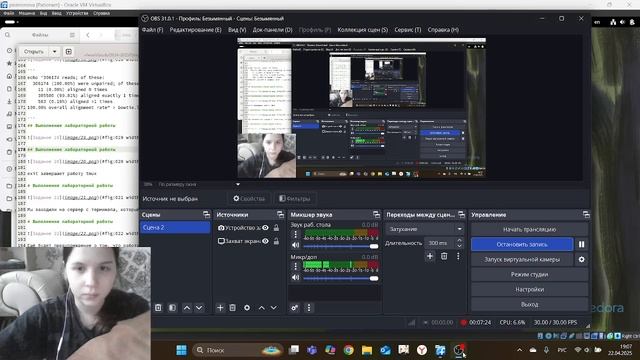Open virtual camera settings gear
Viewport: 640px width, 360px height.
pos(582,260)
